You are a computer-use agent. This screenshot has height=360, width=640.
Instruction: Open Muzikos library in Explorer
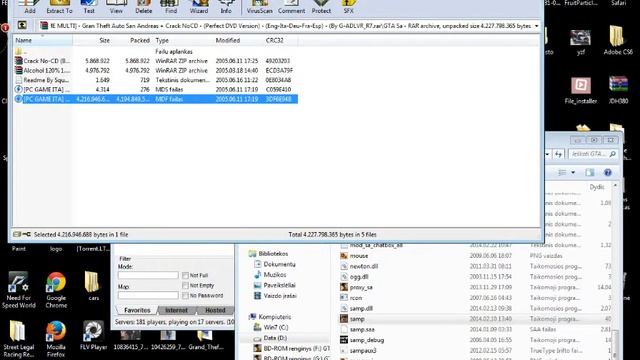[270, 275]
